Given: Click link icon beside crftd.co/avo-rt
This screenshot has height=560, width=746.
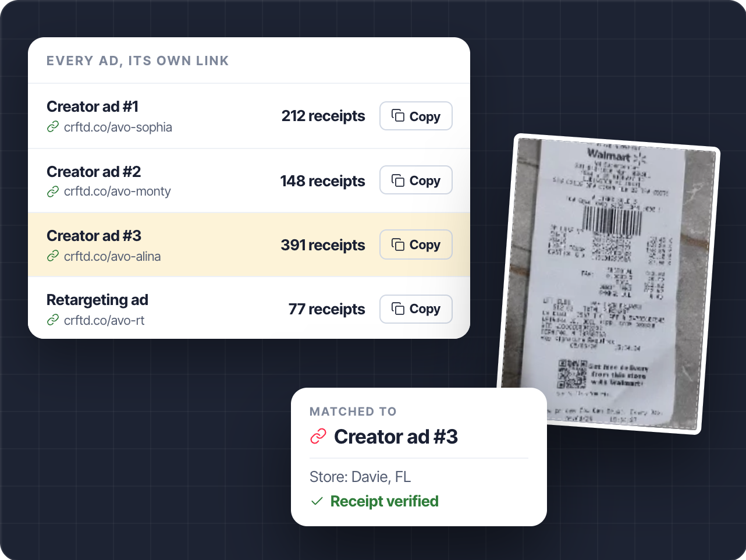Looking at the screenshot, I should [53, 320].
